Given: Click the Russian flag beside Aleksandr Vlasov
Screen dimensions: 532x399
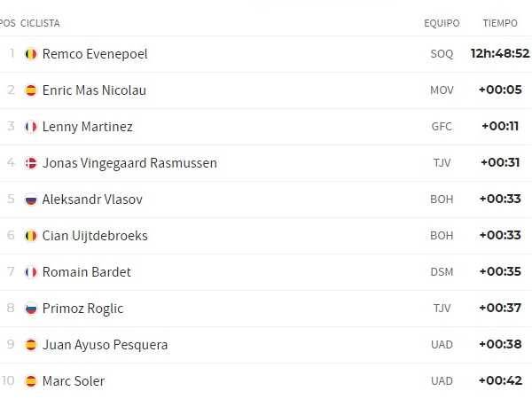Looking at the screenshot, I should click(31, 199).
